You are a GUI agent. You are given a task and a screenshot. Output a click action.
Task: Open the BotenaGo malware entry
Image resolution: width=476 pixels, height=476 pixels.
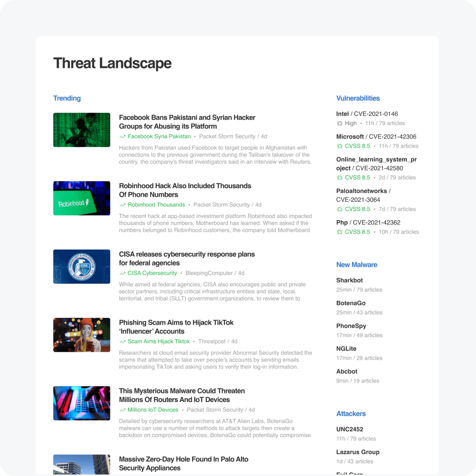[351, 303]
